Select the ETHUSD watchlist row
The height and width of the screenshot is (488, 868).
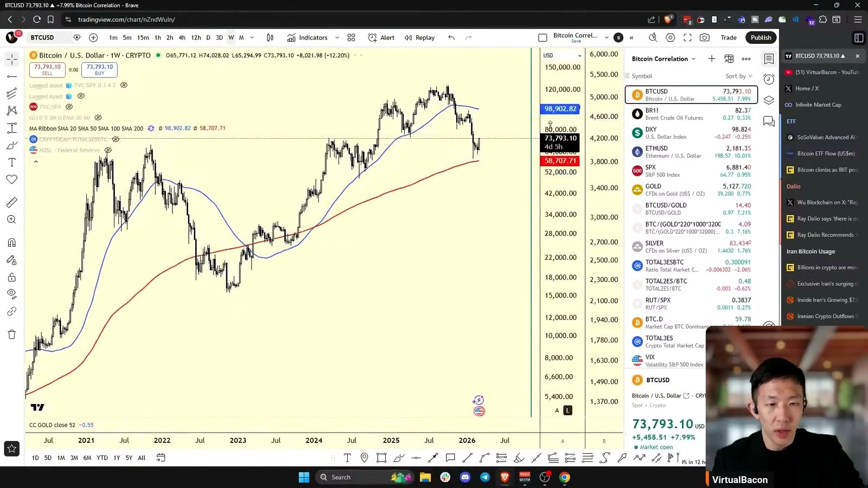(x=691, y=152)
